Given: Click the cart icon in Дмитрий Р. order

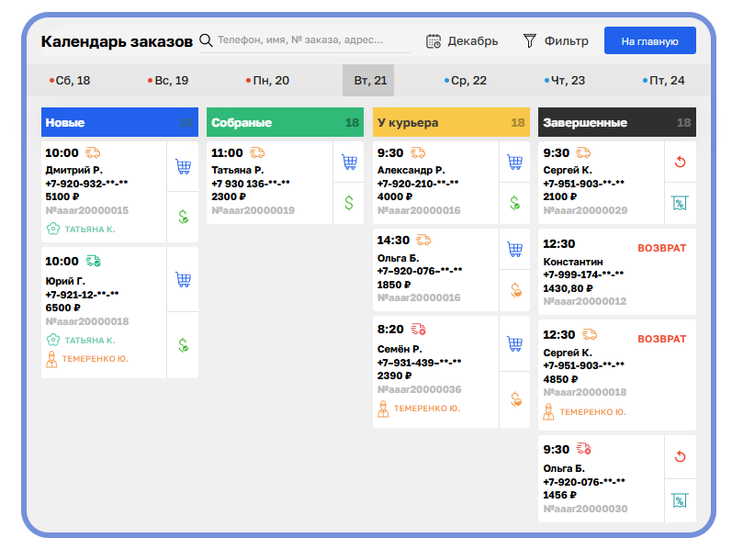Looking at the screenshot, I should [183, 166].
